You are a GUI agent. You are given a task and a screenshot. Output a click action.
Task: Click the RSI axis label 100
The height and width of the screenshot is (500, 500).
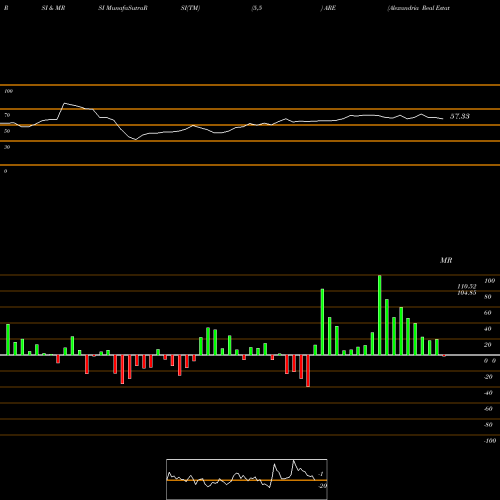click(x=8, y=91)
